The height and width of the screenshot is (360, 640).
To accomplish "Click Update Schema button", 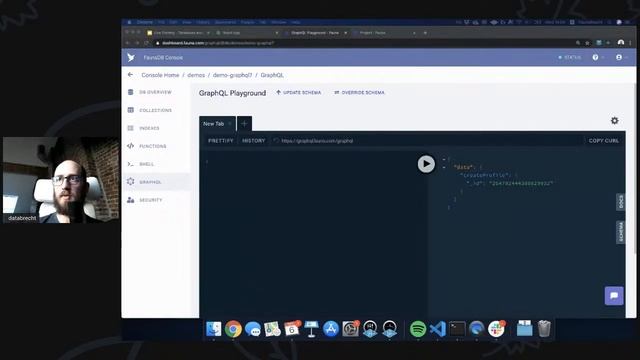I will click(x=298, y=93).
